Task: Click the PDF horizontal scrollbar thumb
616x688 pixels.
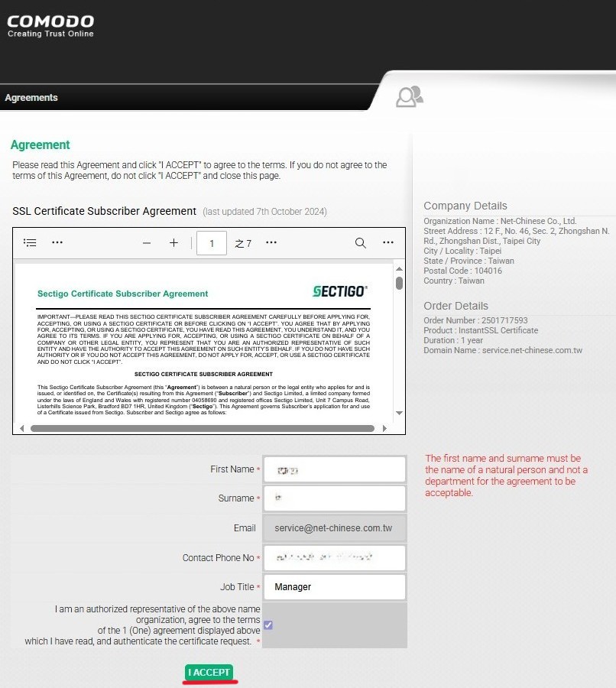Action: [203, 428]
